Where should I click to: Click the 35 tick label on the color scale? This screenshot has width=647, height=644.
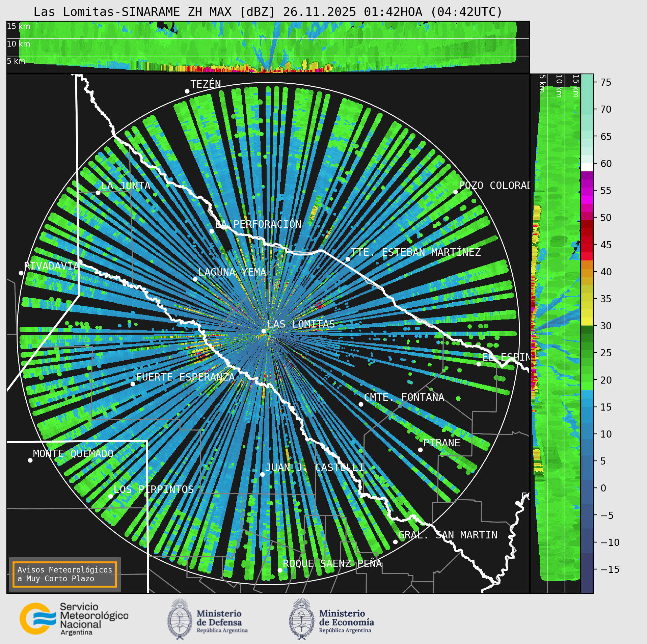tap(606, 299)
